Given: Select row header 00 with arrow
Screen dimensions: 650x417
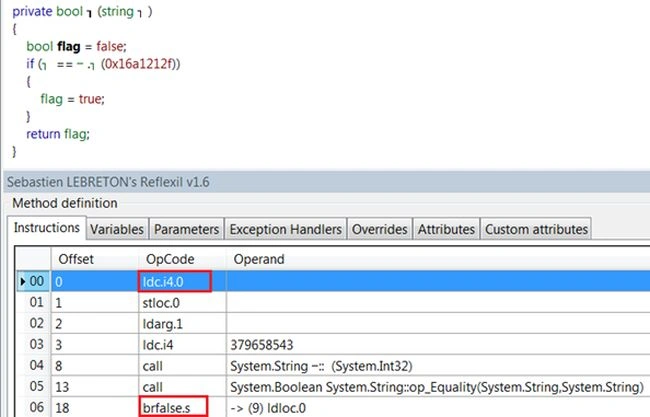Looking at the screenshot, I should point(33,281).
